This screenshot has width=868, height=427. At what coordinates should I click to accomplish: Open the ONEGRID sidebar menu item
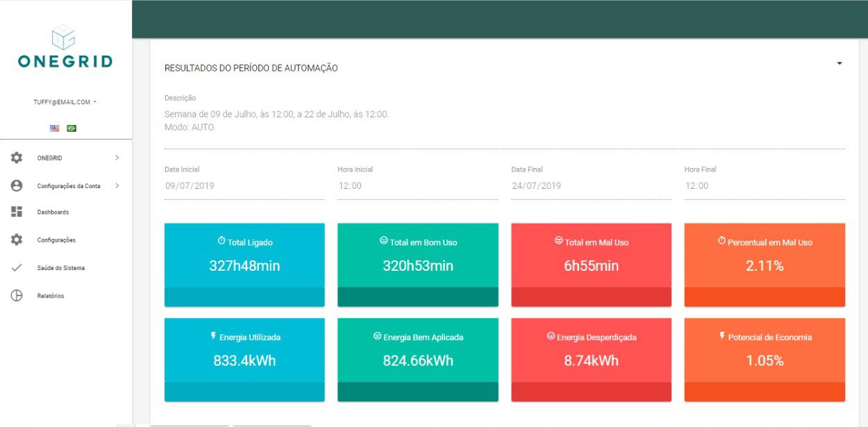(66, 158)
